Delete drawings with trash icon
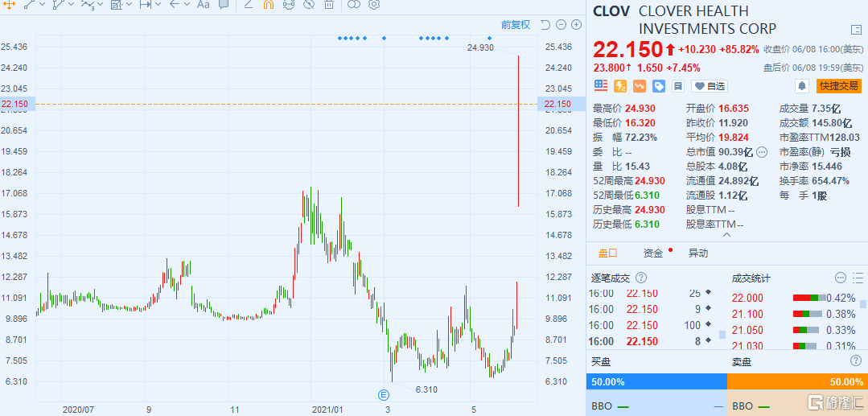Image resolution: width=868 pixels, height=416 pixels. point(329,5)
